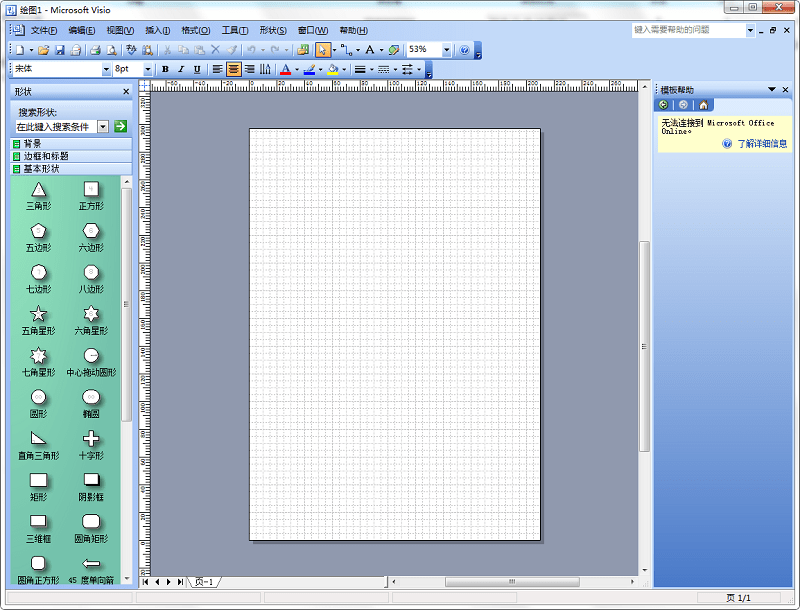The width and height of the screenshot is (800, 610).
Task: Click the Home icon in the template help pane
Action: coord(704,105)
